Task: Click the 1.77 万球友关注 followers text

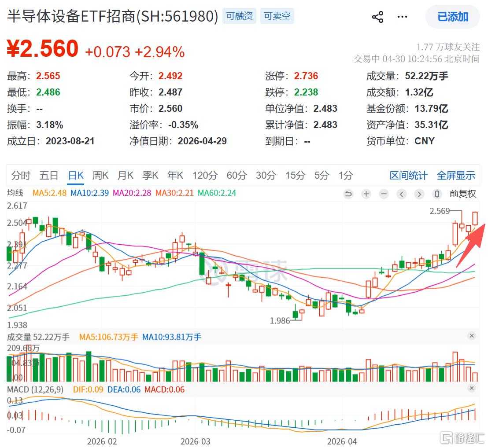Action: (448, 47)
